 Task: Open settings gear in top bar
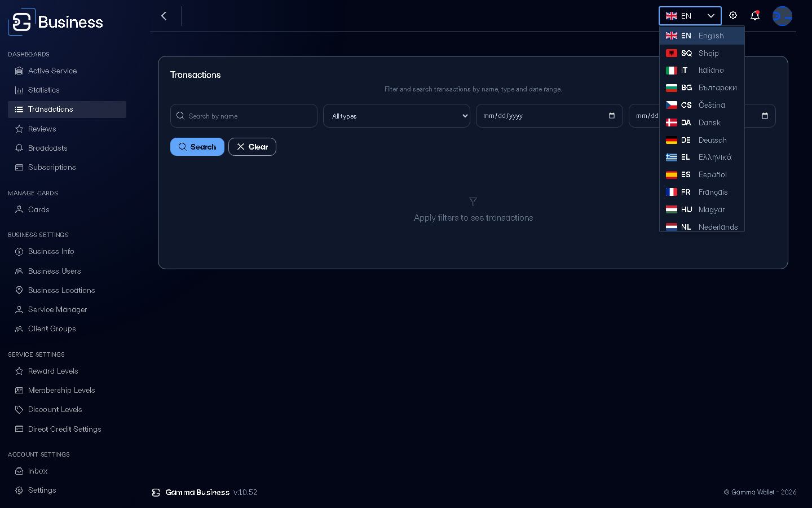click(733, 16)
